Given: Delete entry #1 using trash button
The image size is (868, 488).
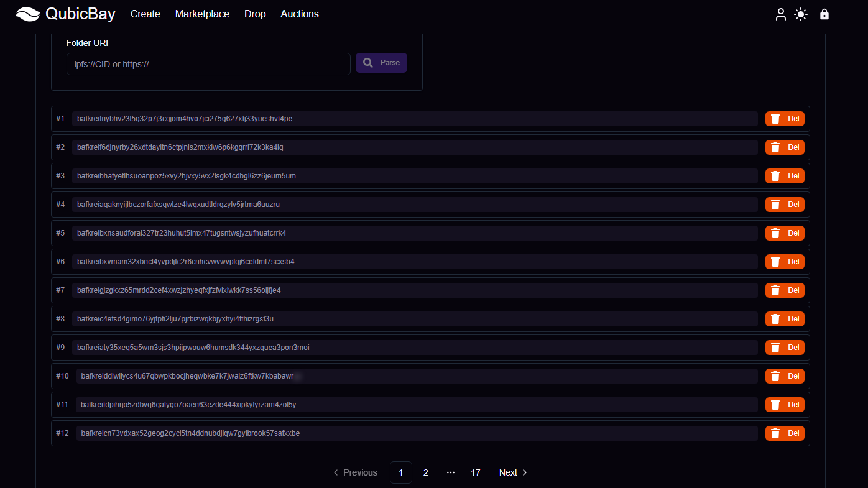Looking at the screenshot, I should (785, 119).
